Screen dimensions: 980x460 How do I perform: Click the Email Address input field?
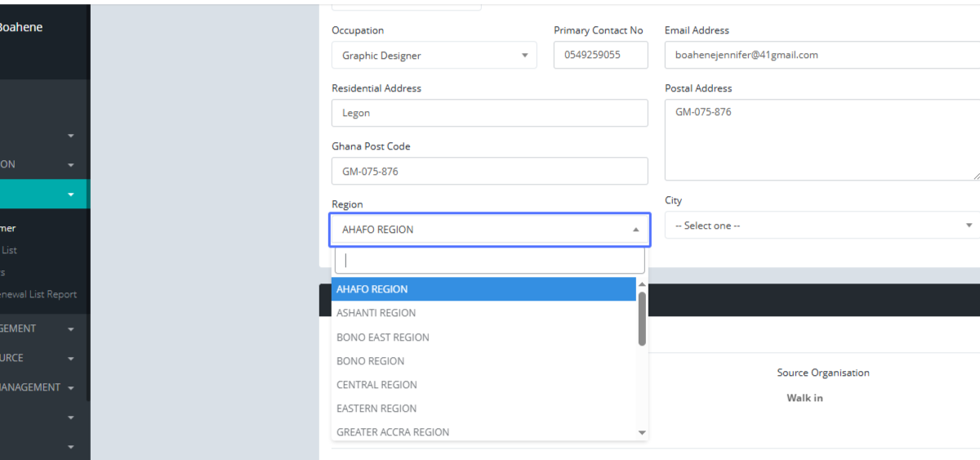tap(821, 56)
